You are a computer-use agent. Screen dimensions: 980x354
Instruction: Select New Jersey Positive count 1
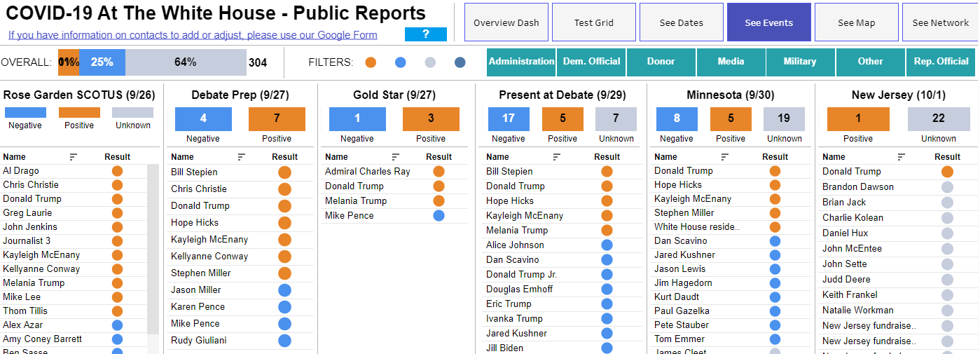click(x=858, y=119)
